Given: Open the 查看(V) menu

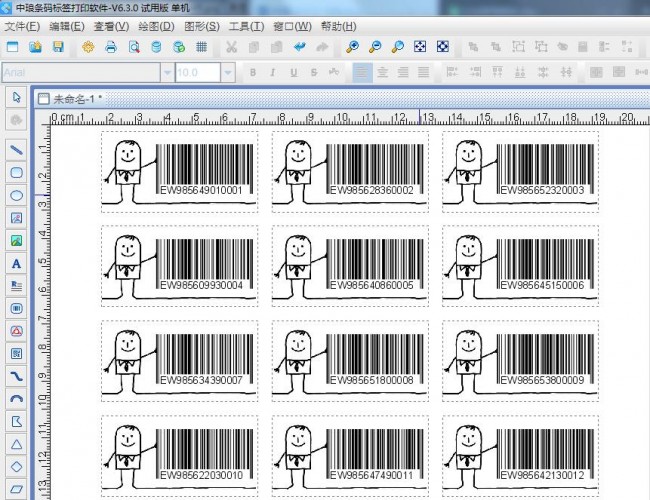Looking at the screenshot, I should pyautogui.click(x=111, y=27).
